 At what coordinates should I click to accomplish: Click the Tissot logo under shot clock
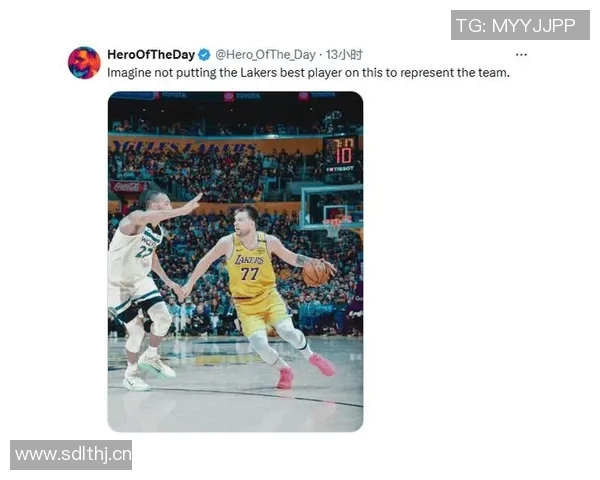pyautogui.click(x=340, y=169)
